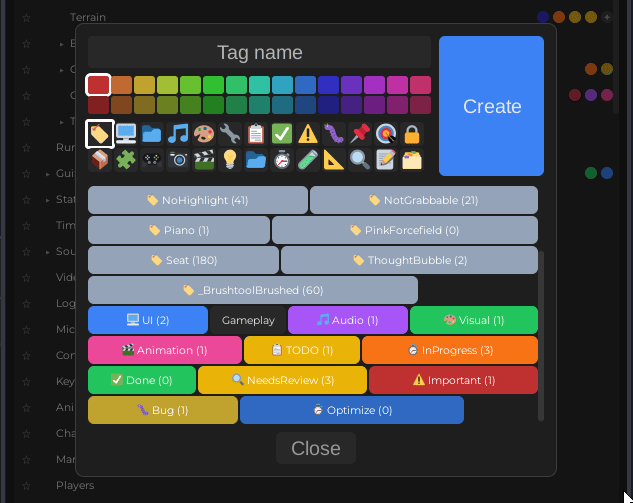Choose the red Important (1) tag
This screenshot has height=503, width=633.
coord(453,380)
